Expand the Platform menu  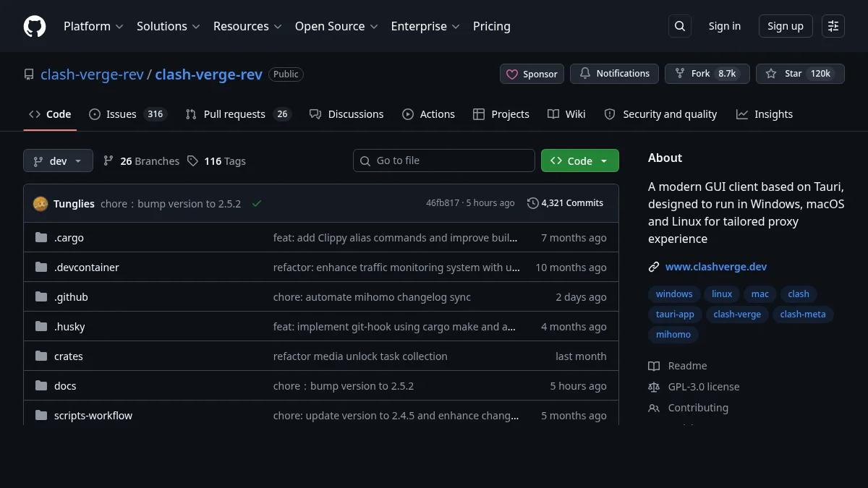click(x=93, y=26)
